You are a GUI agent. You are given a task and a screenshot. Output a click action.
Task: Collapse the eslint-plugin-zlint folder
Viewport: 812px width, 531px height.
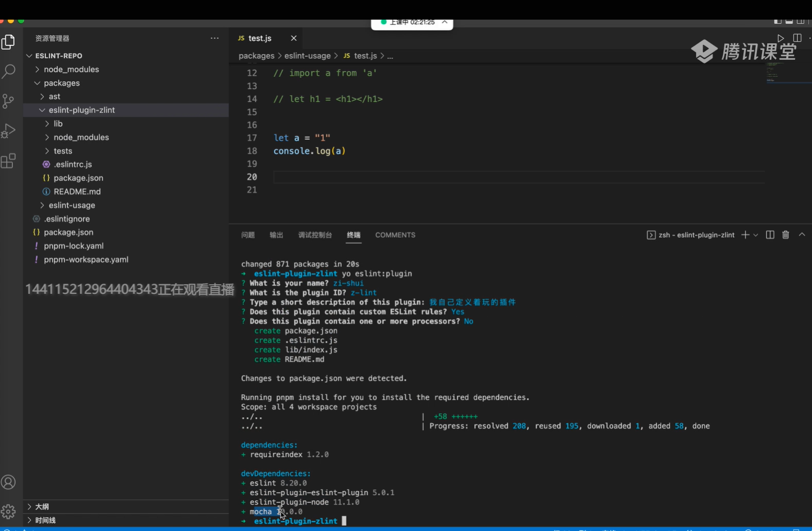tap(81, 110)
